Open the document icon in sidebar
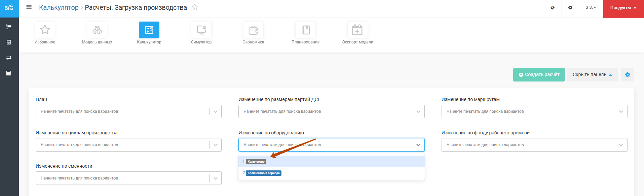The height and width of the screenshot is (196, 644). coord(9,42)
